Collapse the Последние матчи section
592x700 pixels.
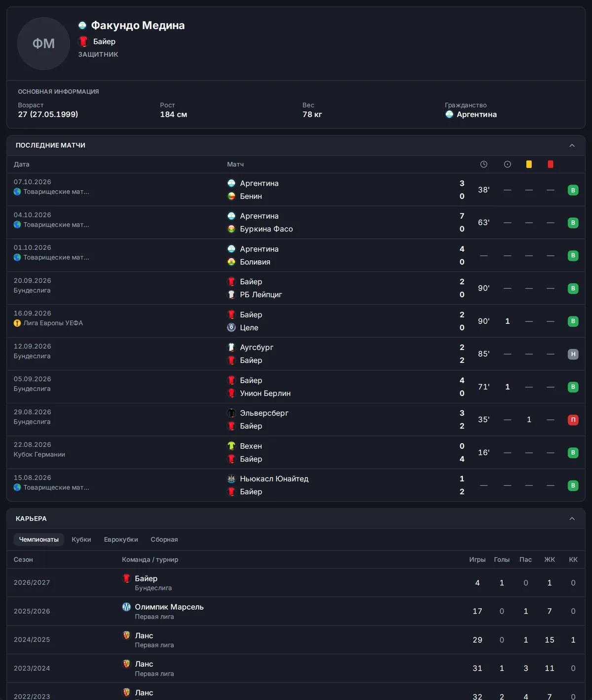click(x=572, y=145)
